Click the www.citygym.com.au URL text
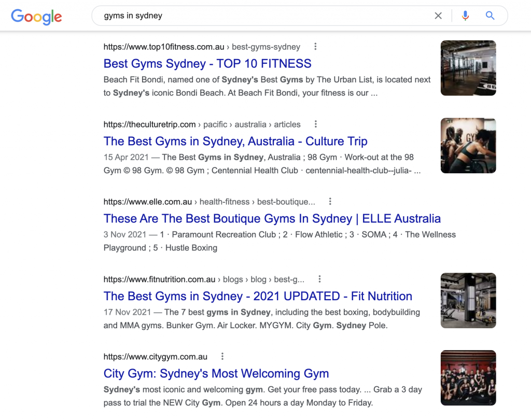531x420 pixels. click(x=156, y=357)
